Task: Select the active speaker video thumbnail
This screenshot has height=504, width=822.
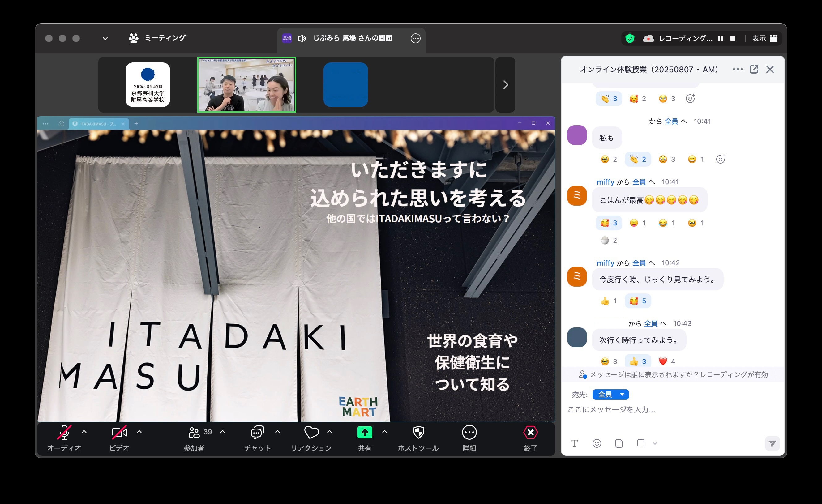Action: (x=246, y=85)
